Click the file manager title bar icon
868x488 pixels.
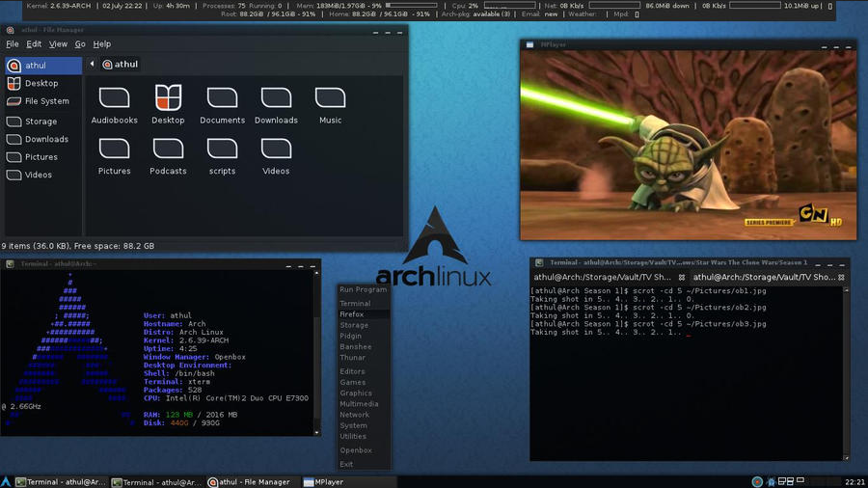pyautogui.click(x=10, y=30)
